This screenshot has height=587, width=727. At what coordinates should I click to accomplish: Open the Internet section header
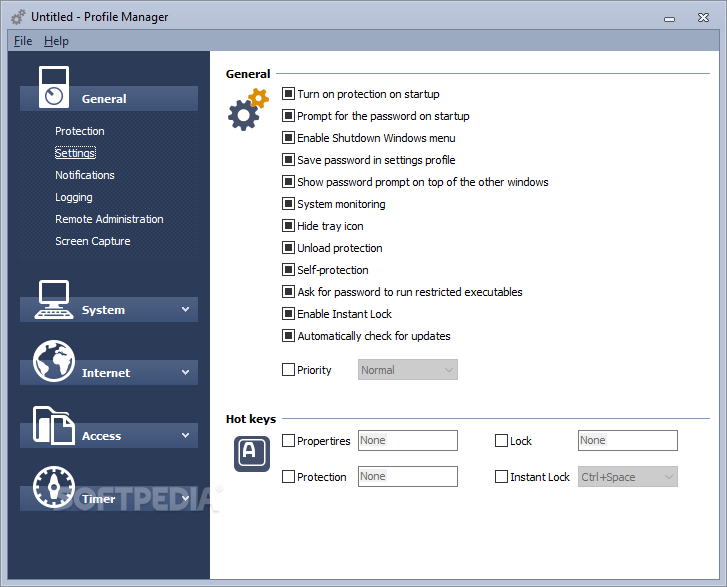pyautogui.click(x=109, y=372)
